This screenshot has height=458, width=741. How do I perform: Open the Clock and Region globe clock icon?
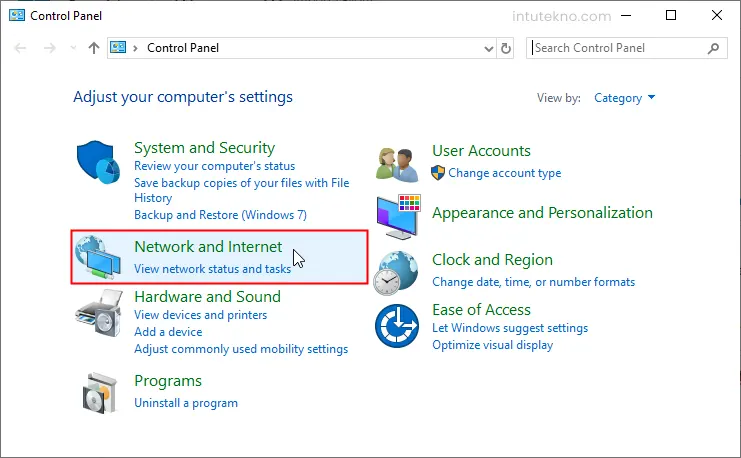click(x=396, y=273)
